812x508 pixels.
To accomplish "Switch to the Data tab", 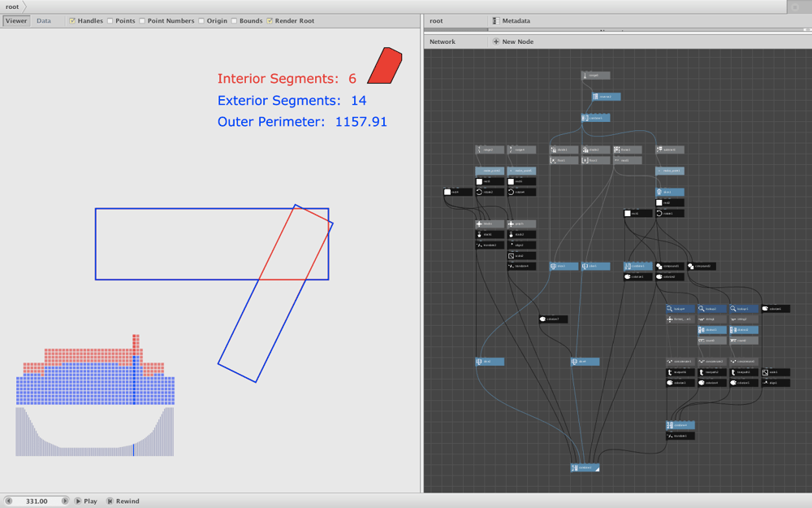I will point(44,21).
